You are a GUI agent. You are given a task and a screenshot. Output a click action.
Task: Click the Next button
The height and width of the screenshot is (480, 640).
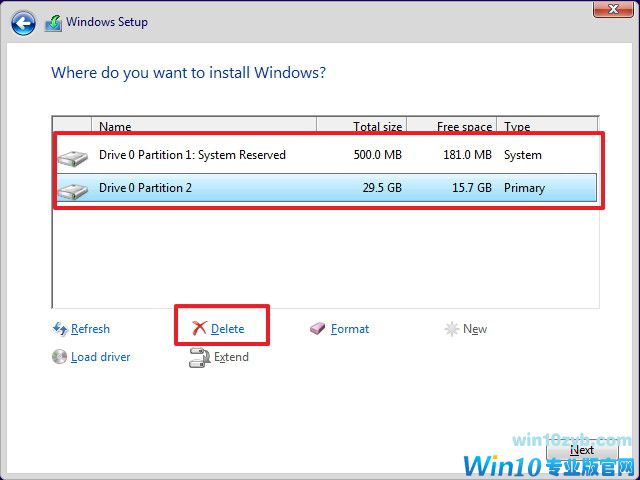click(x=582, y=450)
